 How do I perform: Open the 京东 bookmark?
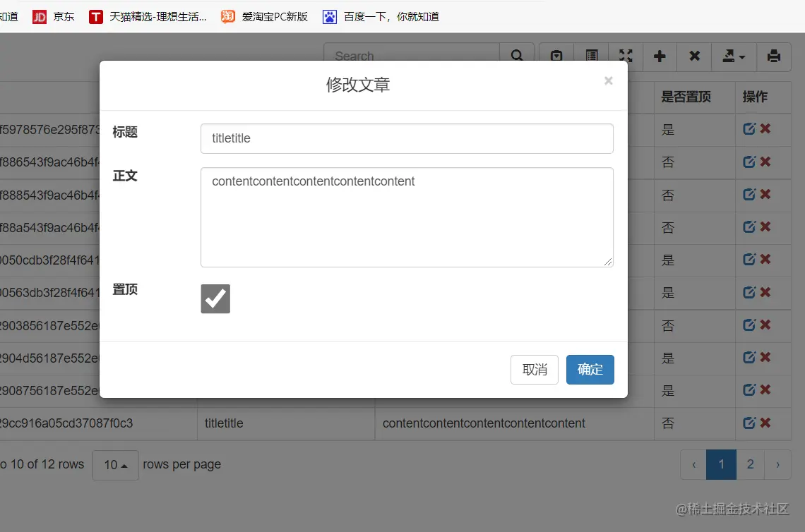point(54,17)
